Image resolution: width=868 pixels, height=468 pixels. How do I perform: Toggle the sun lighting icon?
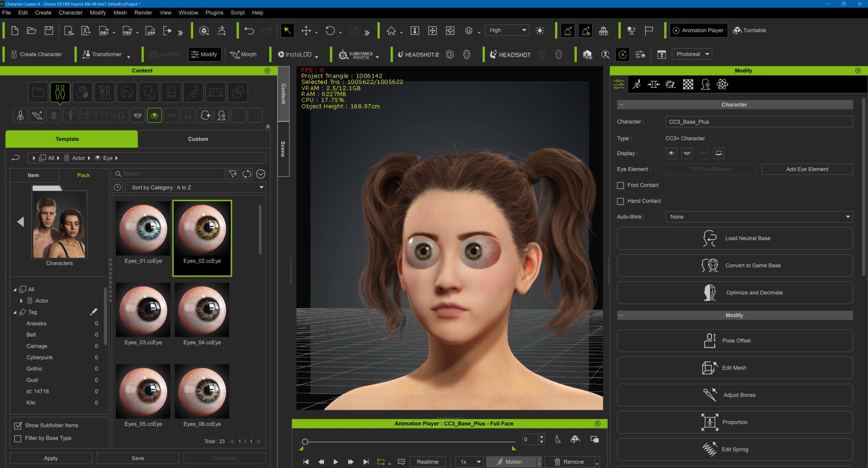pos(540,30)
